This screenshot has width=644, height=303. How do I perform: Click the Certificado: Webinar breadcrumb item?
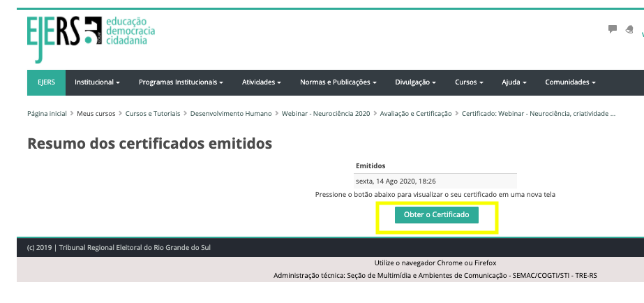coord(538,113)
